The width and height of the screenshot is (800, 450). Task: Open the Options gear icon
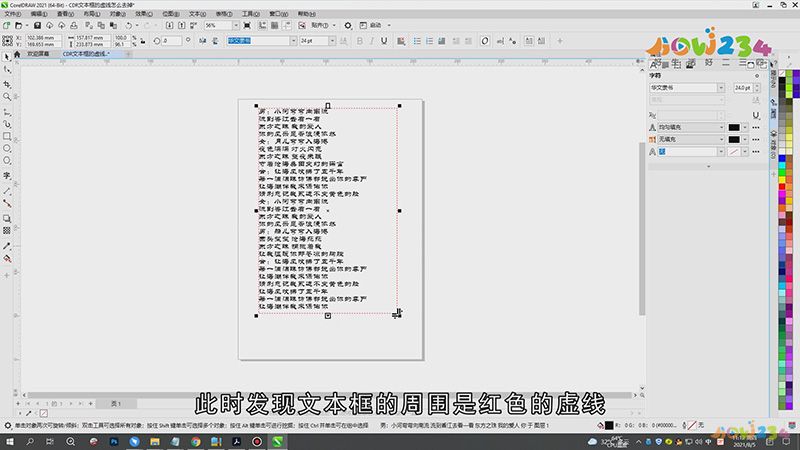(348, 25)
